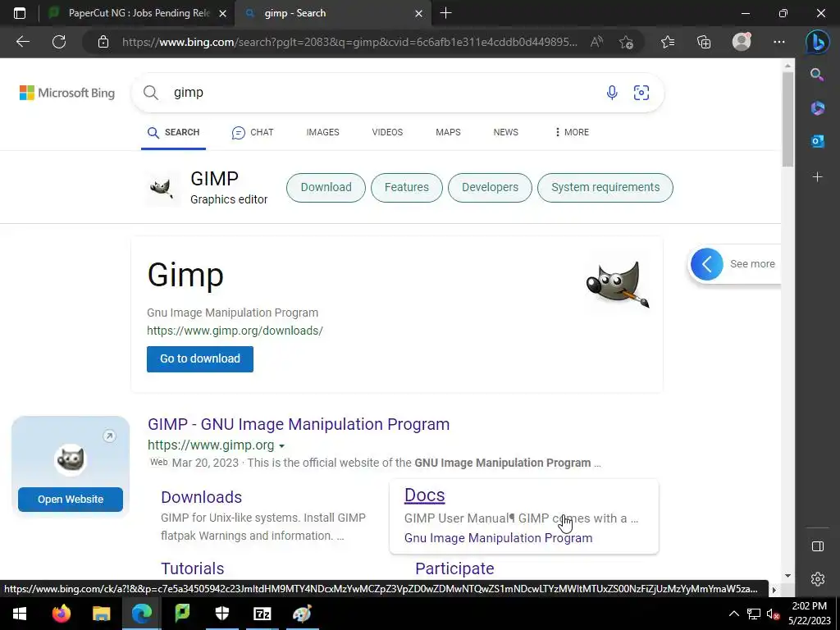Screen dimensions: 840x630
Task: Open the Read aloud icon
Action: pyautogui.click(x=597, y=42)
